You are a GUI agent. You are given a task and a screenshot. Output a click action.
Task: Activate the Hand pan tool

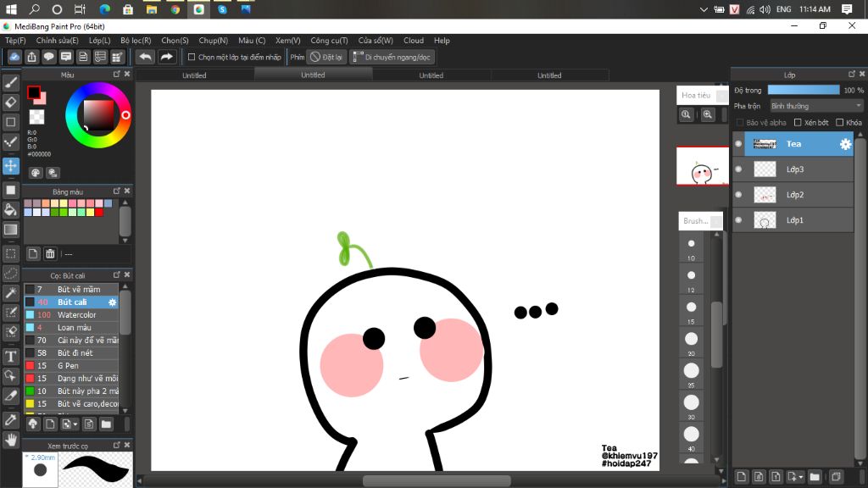tap(11, 439)
